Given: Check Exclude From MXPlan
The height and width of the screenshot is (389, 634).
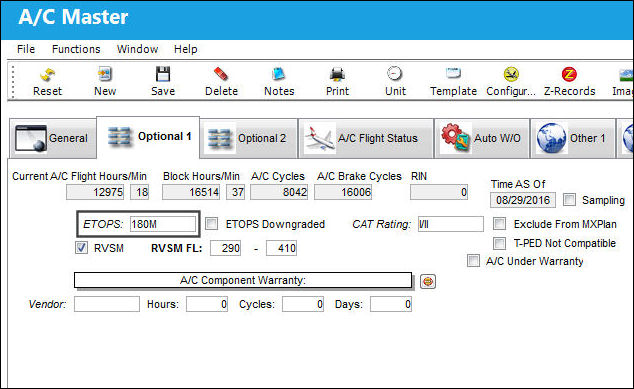Looking at the screenshot, I should pos(499,224).
